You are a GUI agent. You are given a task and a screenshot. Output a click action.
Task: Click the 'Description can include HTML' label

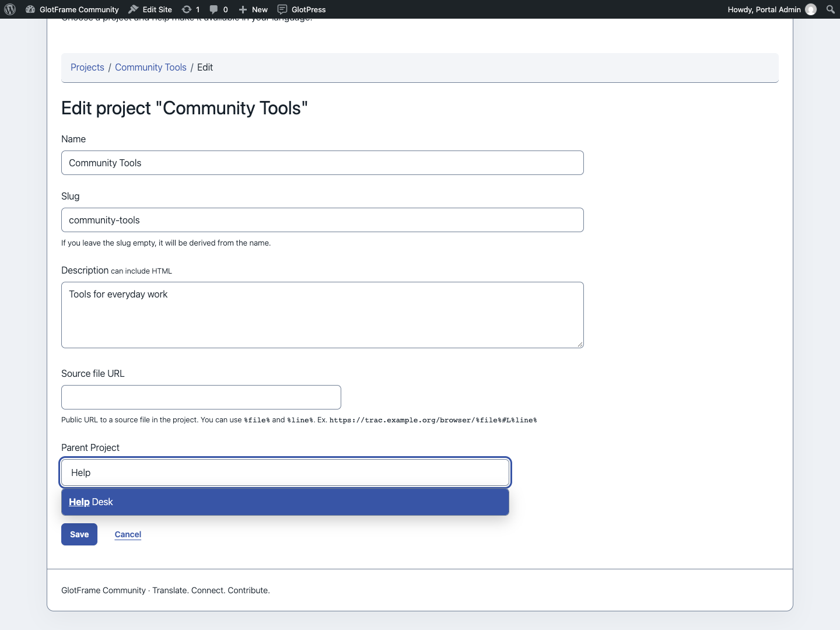click(x=117, y=270)
